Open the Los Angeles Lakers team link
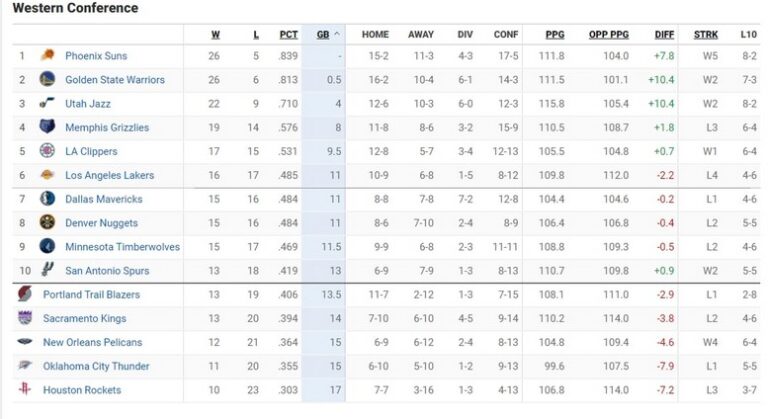The image size is (768, 419). click(109, 175)
